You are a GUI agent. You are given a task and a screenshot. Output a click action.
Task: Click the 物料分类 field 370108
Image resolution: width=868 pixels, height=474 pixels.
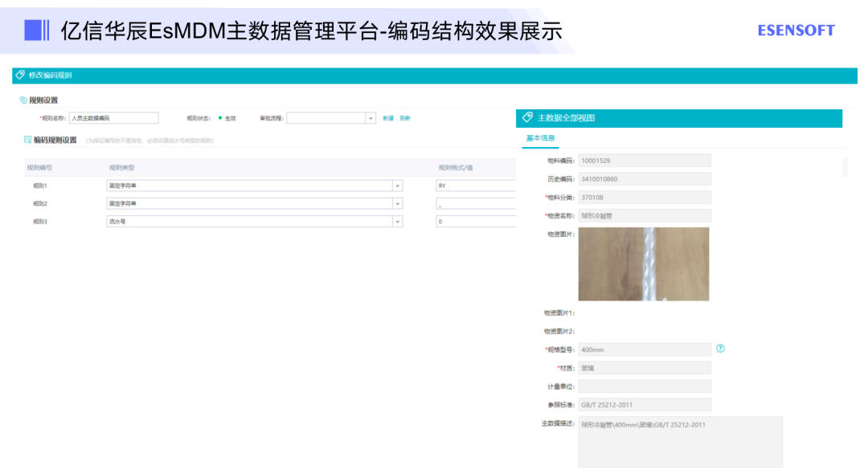point(645,197)
